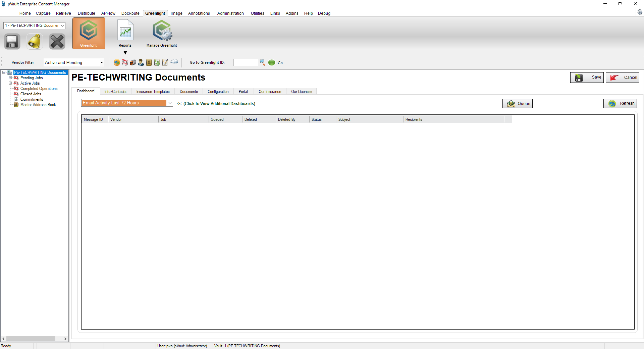Click the gray X delete icon

[x=57, y=42]
